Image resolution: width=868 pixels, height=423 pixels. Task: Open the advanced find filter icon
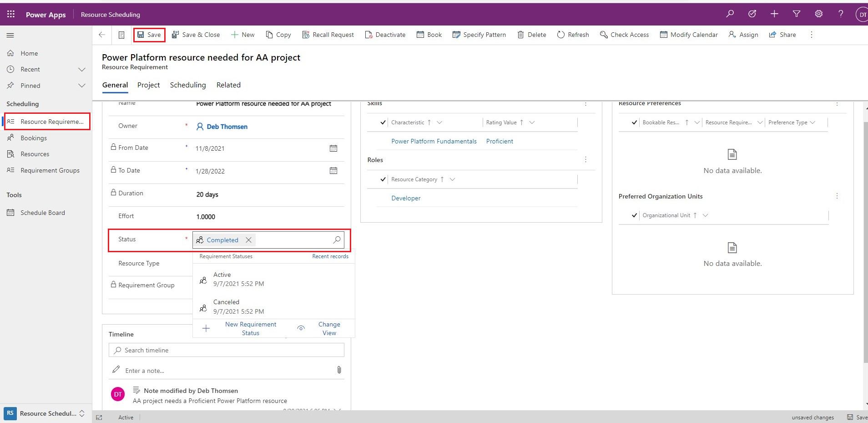coord(797,14)
